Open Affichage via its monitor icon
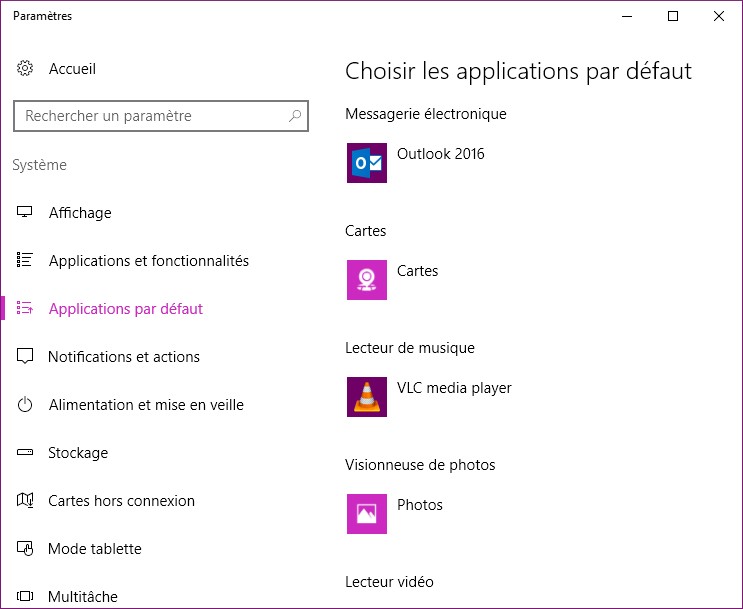The height and width of the screenshot is (609, 743). tap(26, 213)
